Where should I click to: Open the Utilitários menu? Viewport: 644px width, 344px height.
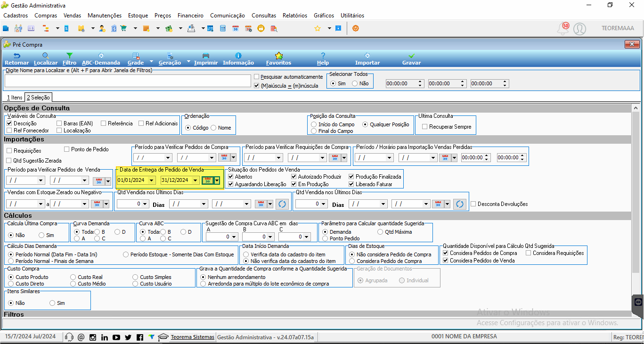[352, 16]
